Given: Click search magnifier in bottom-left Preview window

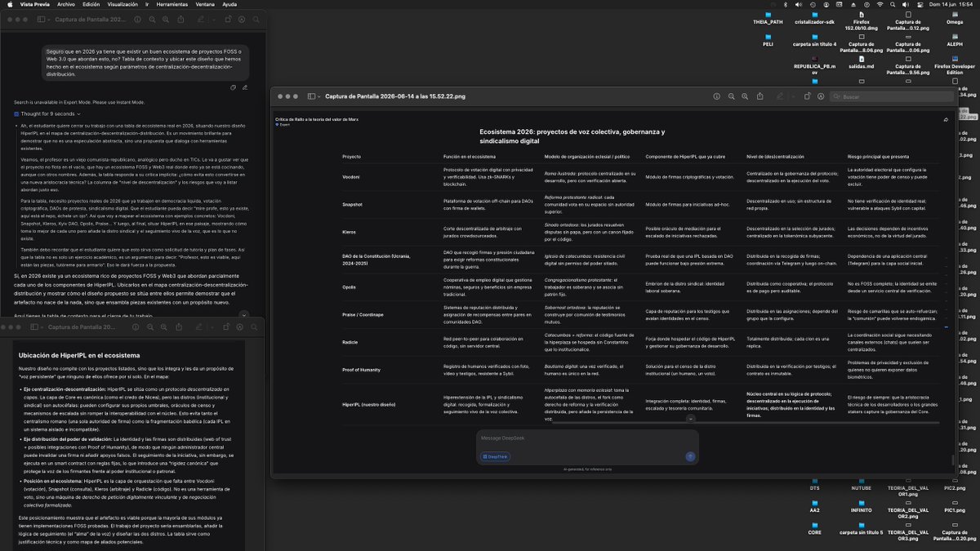Looking at the screenshot, I should click(254, 327).
